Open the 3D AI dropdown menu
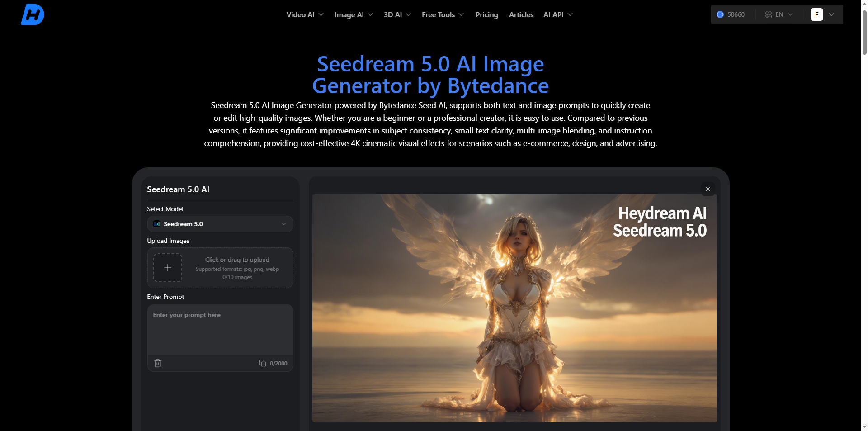Screen dimensions: 868x431 pyautogui.click(x=397, y=14)
